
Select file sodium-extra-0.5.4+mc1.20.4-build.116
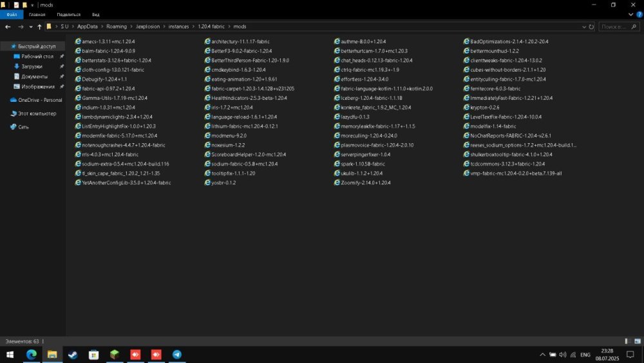click(122, 164)
